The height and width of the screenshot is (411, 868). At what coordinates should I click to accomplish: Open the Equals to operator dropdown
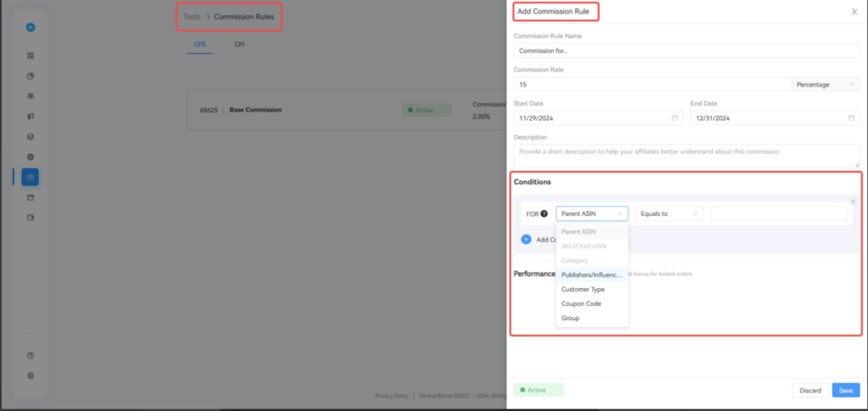(x=669, y=214)
